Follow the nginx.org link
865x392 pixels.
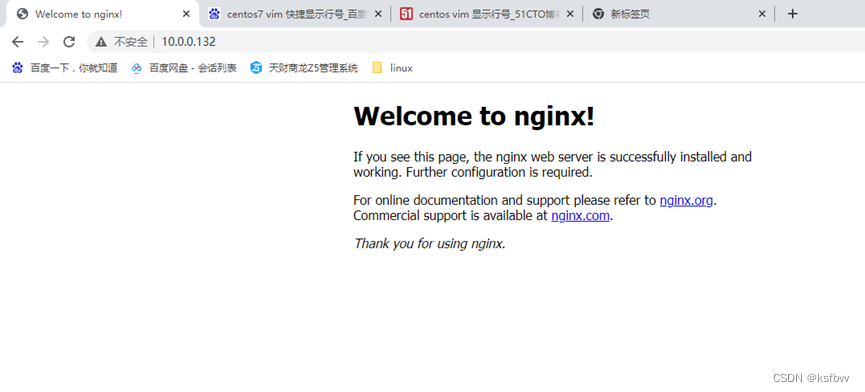tap(686, 200)
